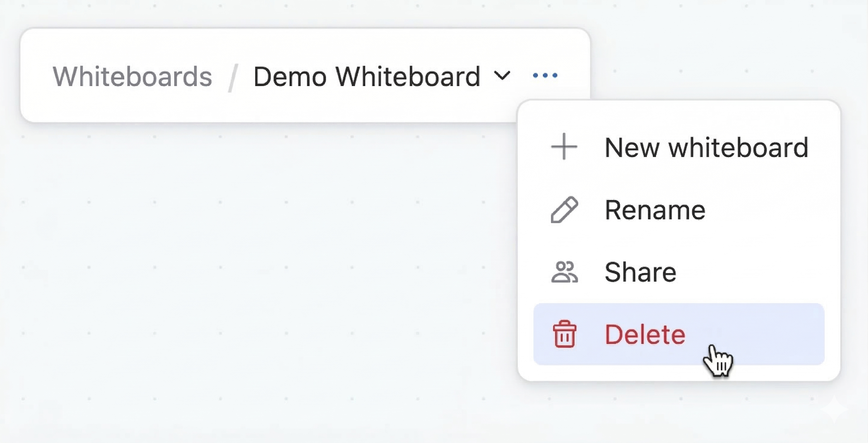868x443 pixels.
Task: Click the pencil icon beside Rename
Action: [564, 210]
